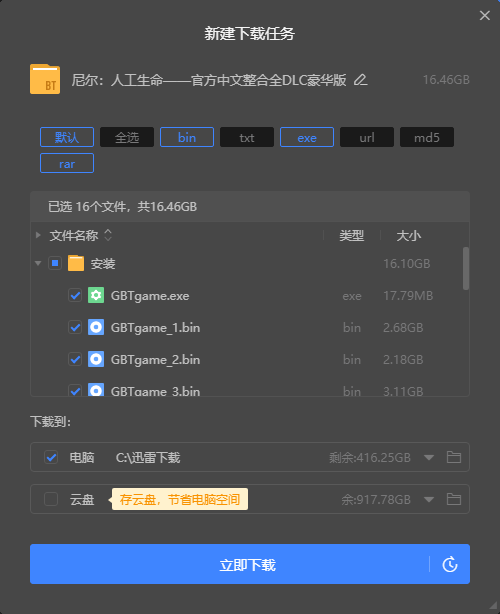This screenshot has width=500, height=614.
Task: Click the GBTgame_2.bin file name
Action: pos(155,360)
